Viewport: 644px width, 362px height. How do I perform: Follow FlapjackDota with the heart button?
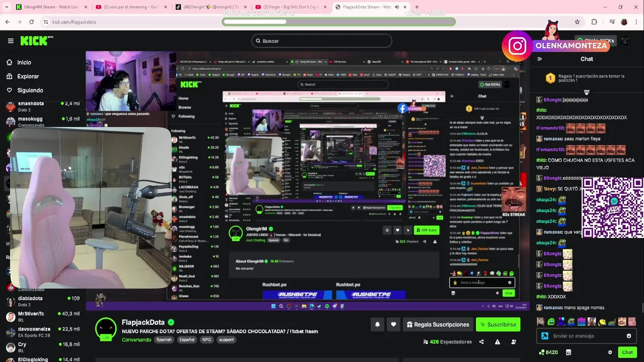pyautogui.click(x=393, y=325)
